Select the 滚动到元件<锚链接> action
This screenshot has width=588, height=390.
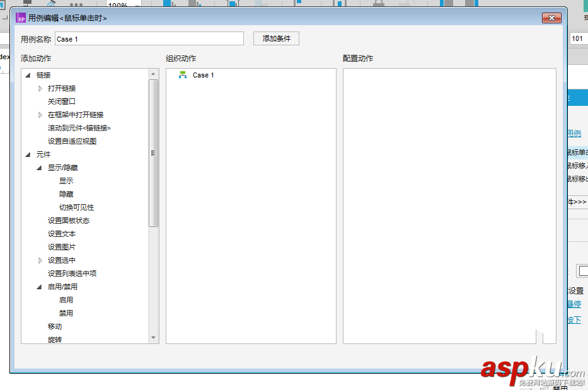click(77, 127)
